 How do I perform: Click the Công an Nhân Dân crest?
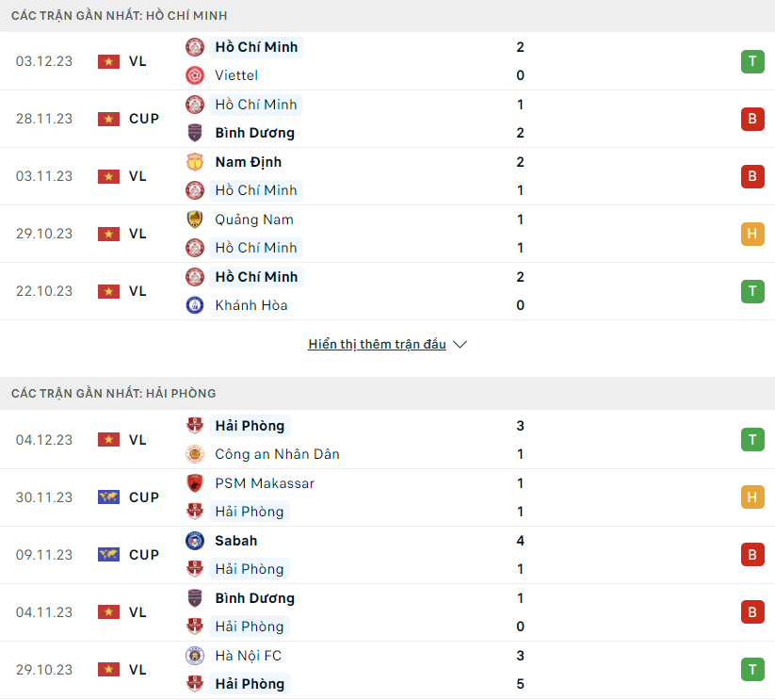click(195, 454)
